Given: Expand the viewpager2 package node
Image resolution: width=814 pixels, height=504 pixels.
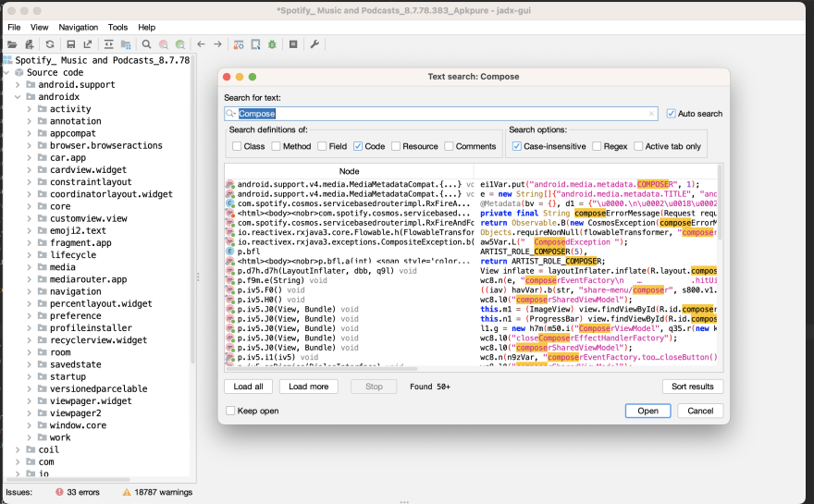Looking at the screenshot, I should 29,413.
